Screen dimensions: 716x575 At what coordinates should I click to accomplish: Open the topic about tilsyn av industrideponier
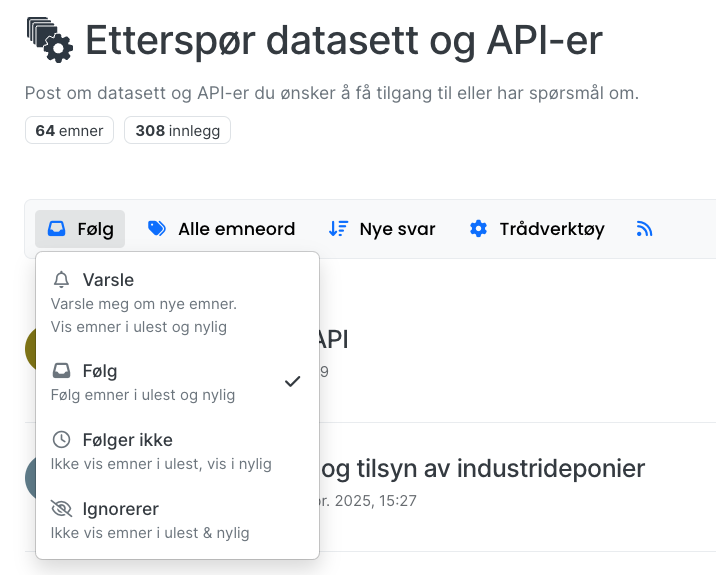(x=480, y=468)
